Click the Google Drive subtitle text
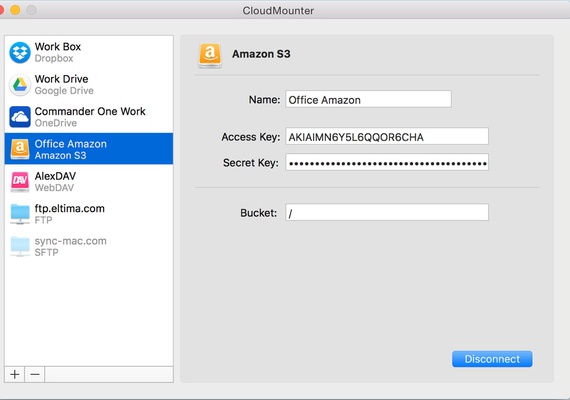This screenshot has width=570, height=400. pos(64,91)
